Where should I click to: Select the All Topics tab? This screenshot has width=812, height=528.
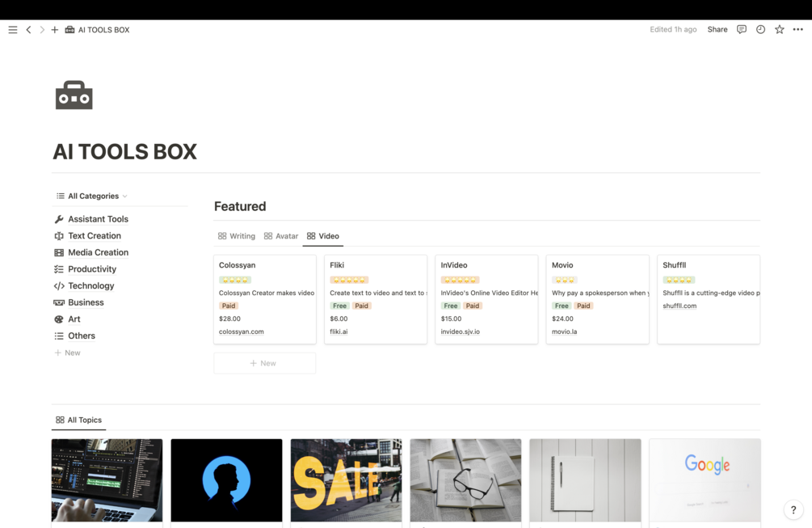click(x=78, y=420)
